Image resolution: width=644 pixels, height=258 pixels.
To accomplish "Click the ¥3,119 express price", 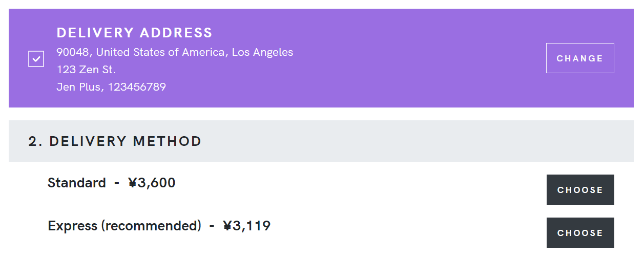I will click(247, 226).
